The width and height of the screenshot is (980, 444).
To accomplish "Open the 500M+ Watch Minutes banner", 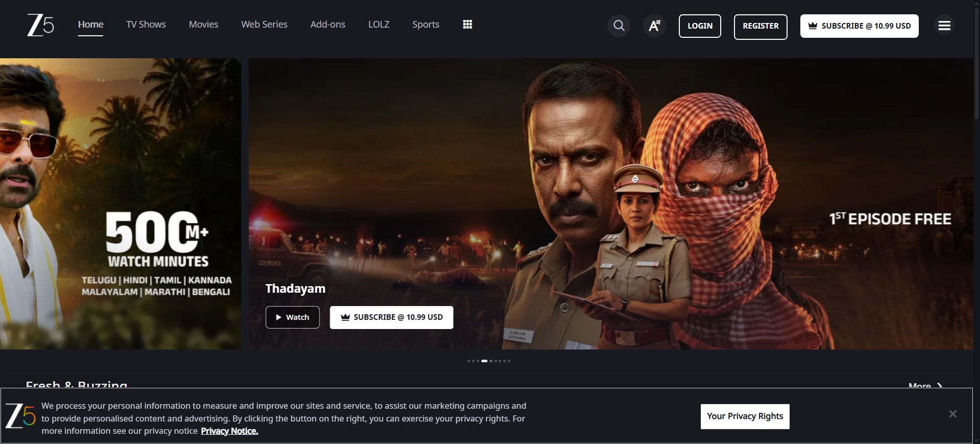I will [120, 204].
